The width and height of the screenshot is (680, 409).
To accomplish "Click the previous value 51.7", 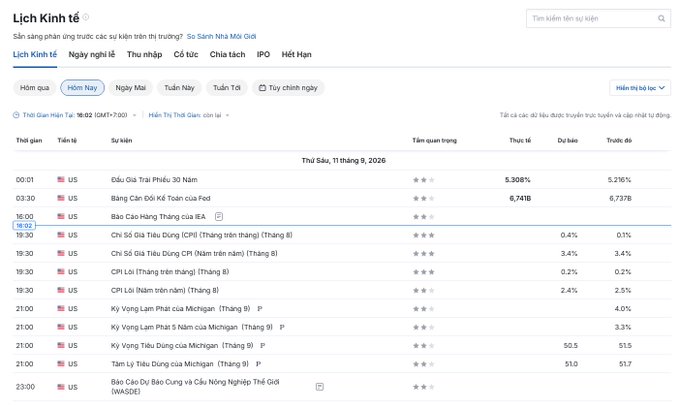I will coord(625,364).
